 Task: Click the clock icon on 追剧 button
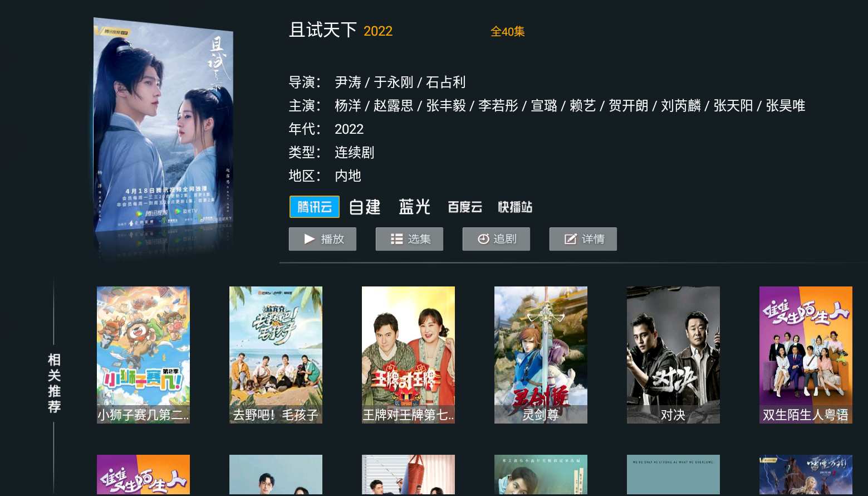(483, 239)
